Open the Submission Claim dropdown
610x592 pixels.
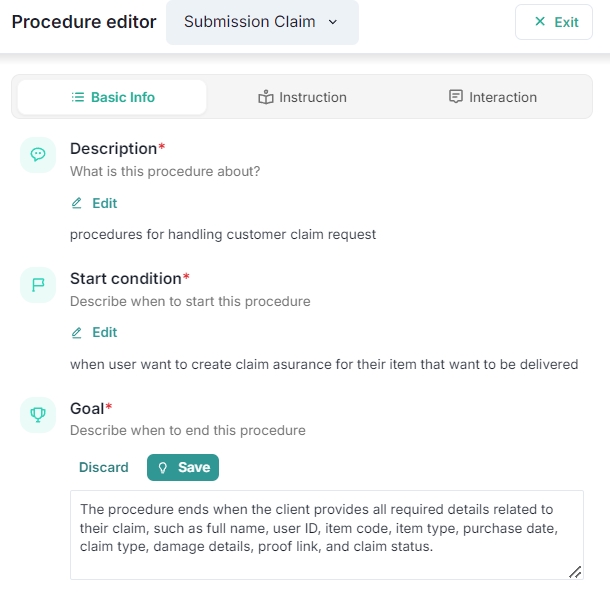[262, 22]
